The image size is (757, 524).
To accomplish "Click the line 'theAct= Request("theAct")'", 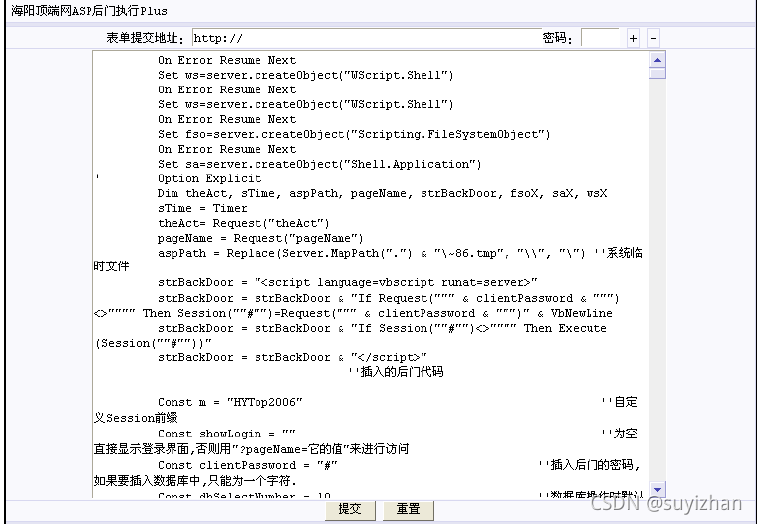I will pyautogui.click(x=244, y=223).
